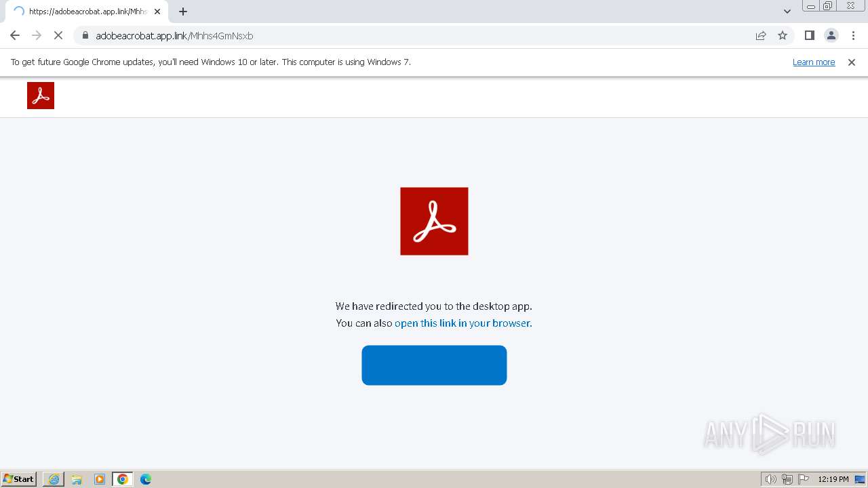Open the browser side panel
The width and height of the screenshot is (868, 488).
(810, 35)
